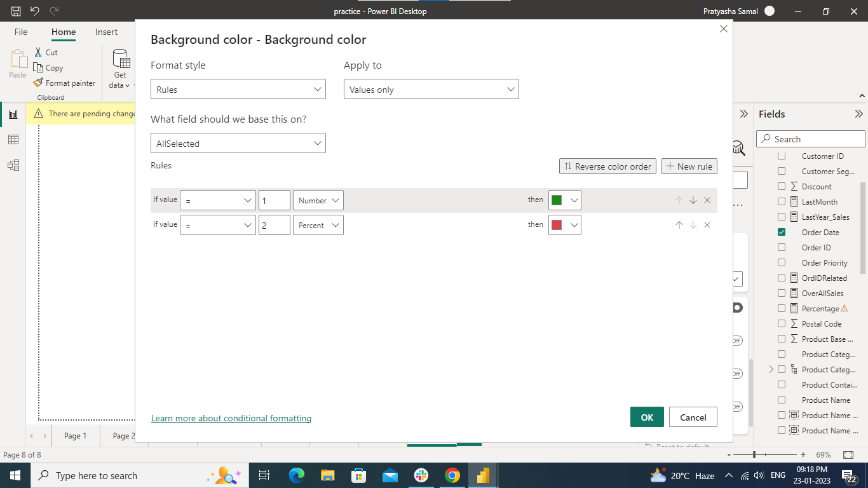Screen dimensions: 868x488
Task: Open first rule's comparison operator dropdown
Action: [x=218, y=200]
